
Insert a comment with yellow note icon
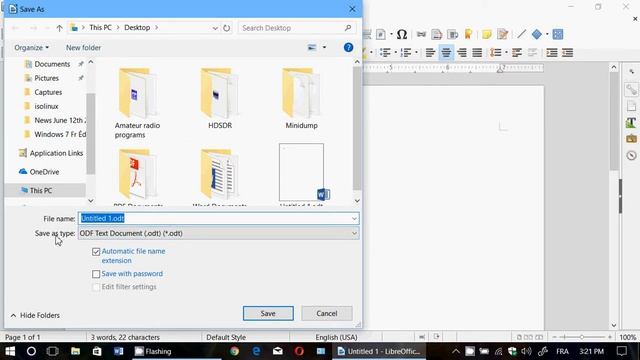(x=487, y=34)
